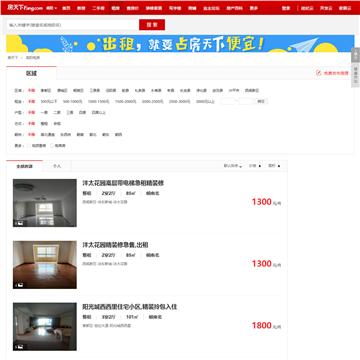Filter rental mode 合租
The height and width of the screenshot is (360, 360).
(57, 124)
